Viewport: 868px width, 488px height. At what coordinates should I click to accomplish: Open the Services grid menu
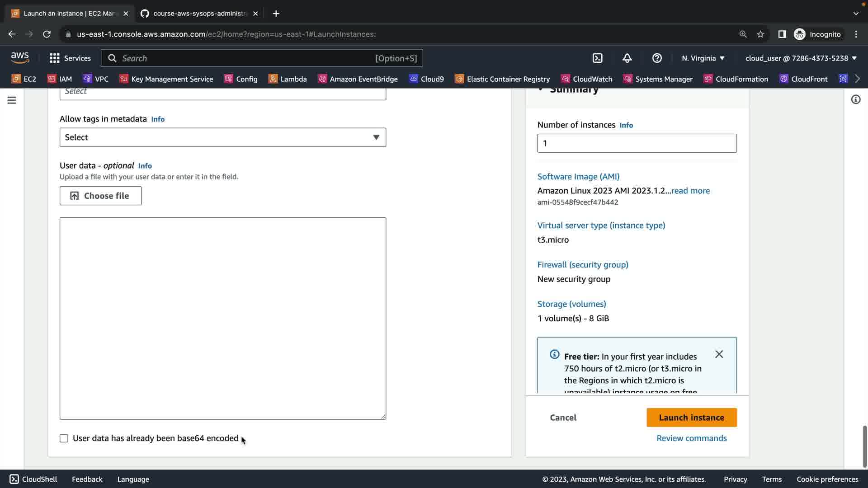[x=70, y=58]
